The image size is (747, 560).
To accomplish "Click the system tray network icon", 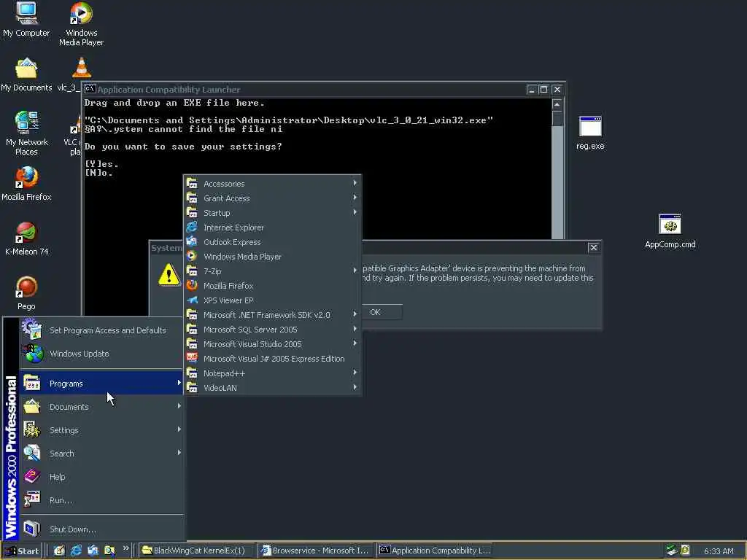I will click(672, 551).
